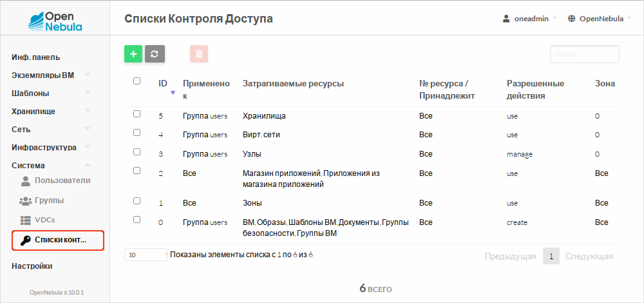Tick the checkbox for rule ID 2
This screenshot has width=644, height=303.
[137, 171]
